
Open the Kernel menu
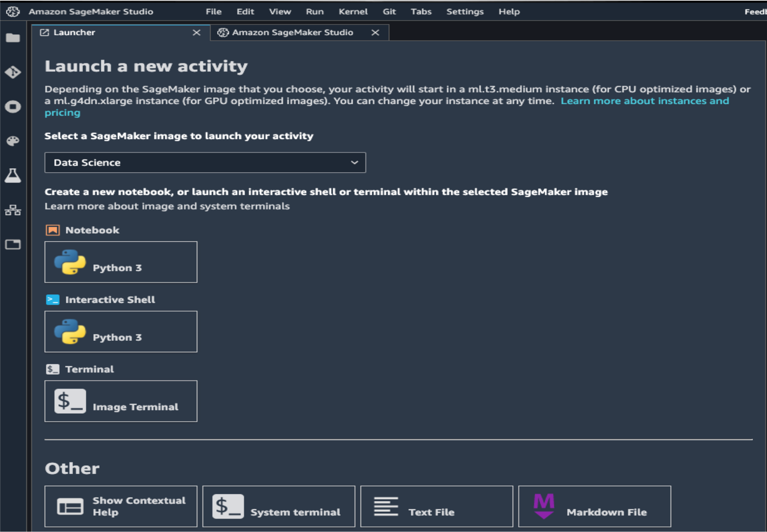[x=353, y=12]
